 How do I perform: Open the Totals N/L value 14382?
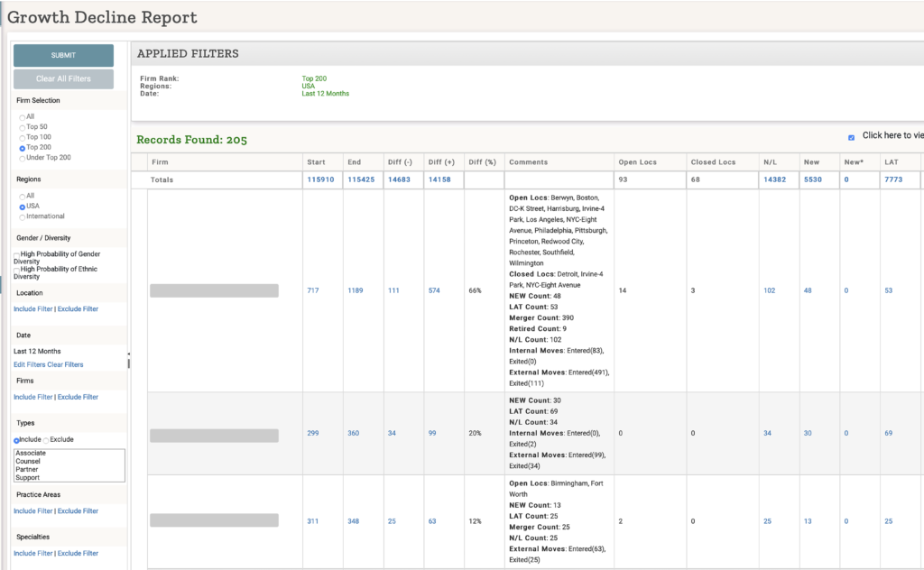point(775,179)
